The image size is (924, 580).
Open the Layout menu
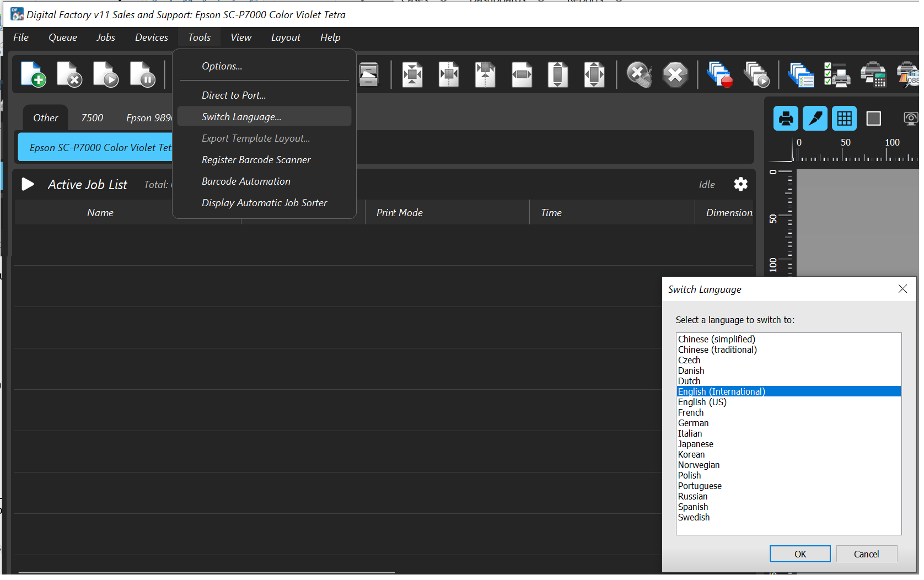[x=286, y=37]
